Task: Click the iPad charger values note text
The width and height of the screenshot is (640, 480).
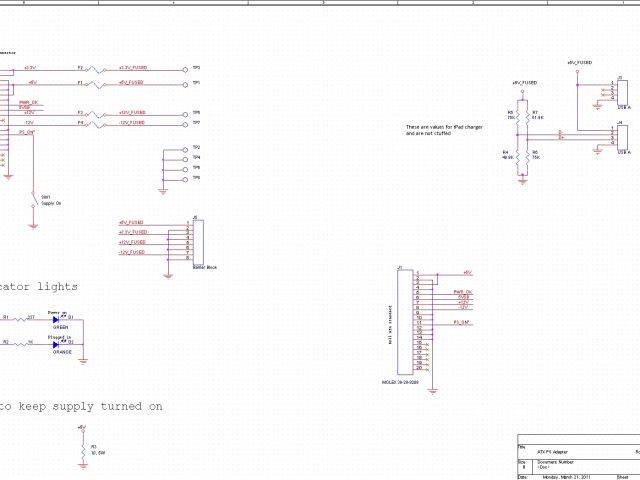Action: (x=443, y=130)
